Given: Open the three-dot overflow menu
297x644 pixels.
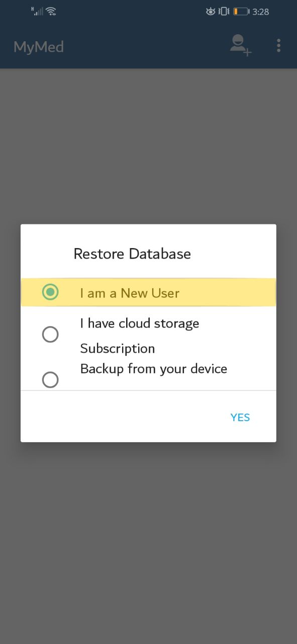Looking at the screenshot, I should click(278, 46).
